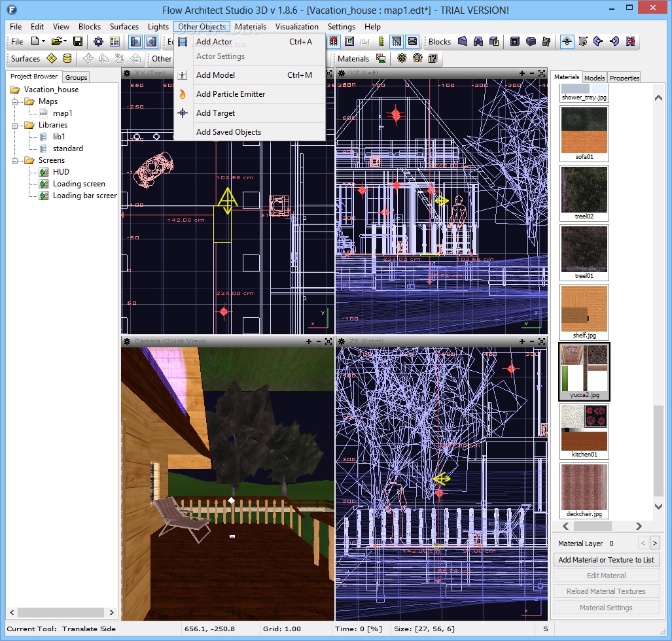Add an arch block from Blocks toolbar
The height and width of the screenshot is (641, 672).
(x=478, y=42)
